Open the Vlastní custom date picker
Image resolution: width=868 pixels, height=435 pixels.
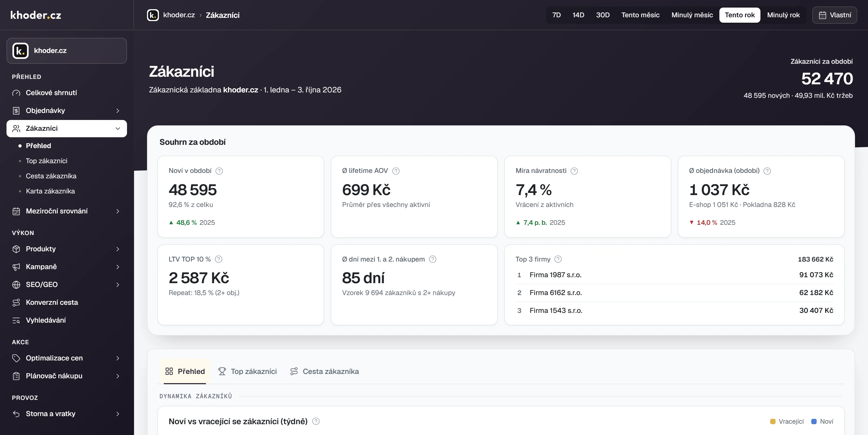click(835, 15)
